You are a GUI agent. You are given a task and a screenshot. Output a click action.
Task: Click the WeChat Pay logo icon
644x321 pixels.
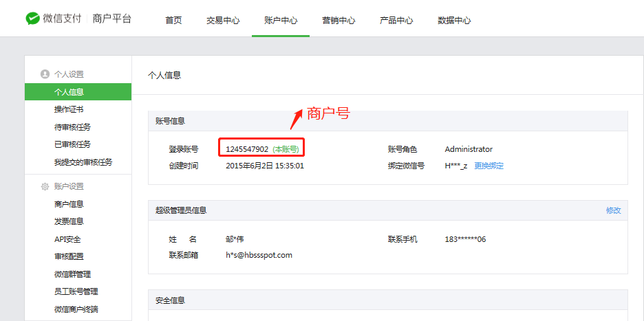pyautogui.click(x=32, y=19)
